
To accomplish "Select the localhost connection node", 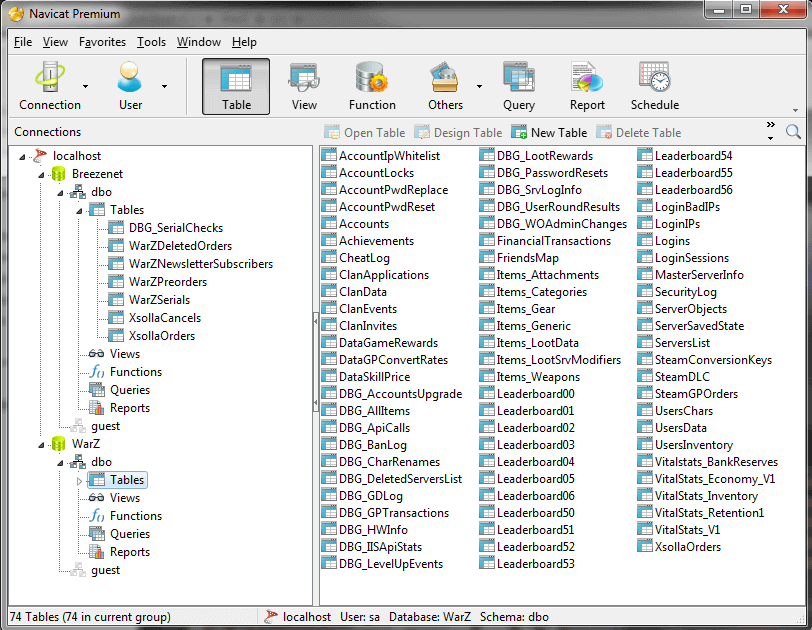I will click(77, 156).
